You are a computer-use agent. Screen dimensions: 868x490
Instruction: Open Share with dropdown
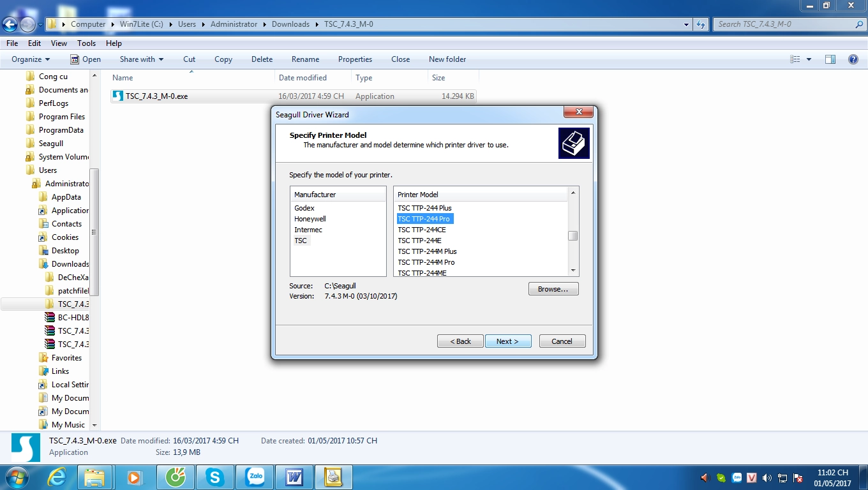tap(142, 59)
